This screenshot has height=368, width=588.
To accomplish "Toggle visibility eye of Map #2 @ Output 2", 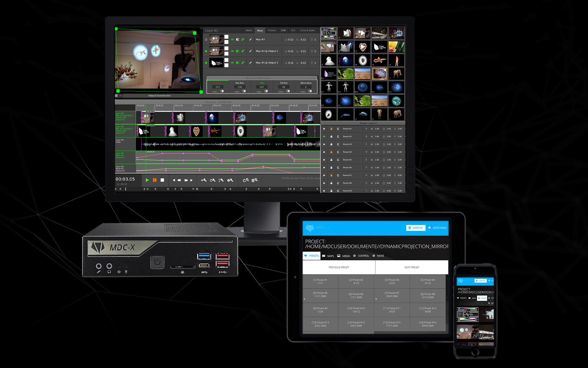I will pos(233,51).
